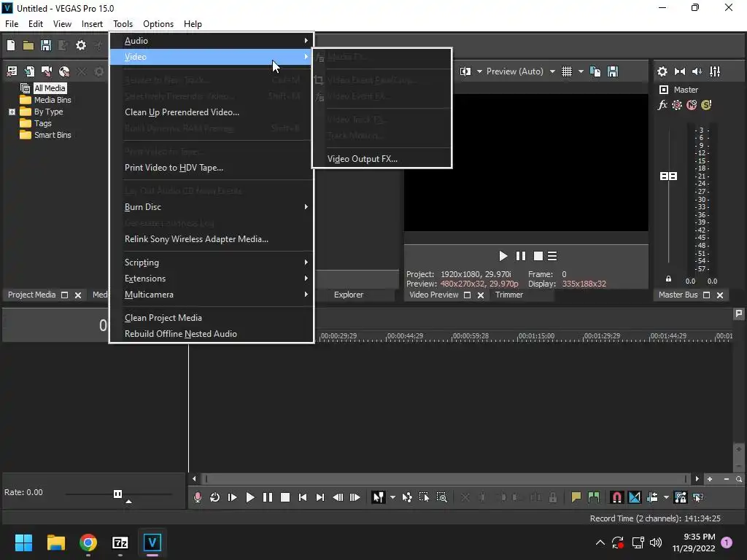This screenshot has height=560, width=747.
Task: Click Master FX icon
Action: [x=662, y=105]
